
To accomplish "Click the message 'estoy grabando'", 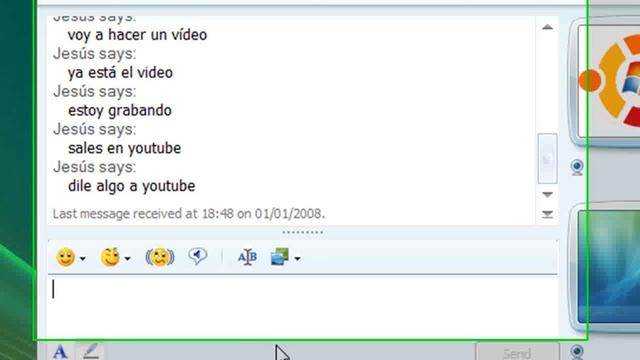I will coord(120,111).
